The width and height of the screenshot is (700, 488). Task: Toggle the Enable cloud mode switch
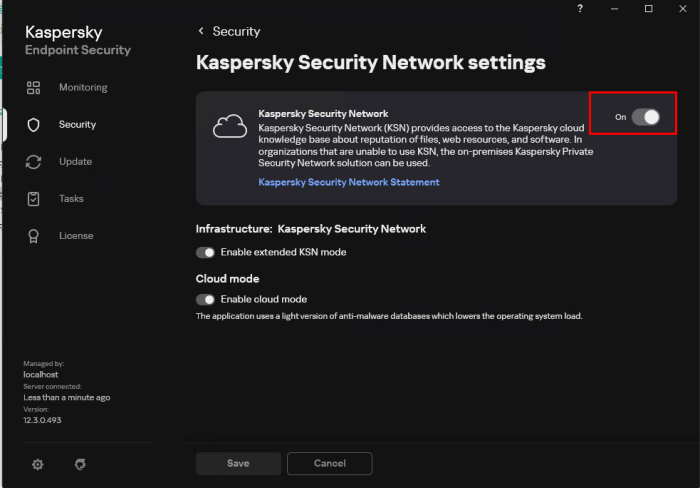click(x=206, y=299)
